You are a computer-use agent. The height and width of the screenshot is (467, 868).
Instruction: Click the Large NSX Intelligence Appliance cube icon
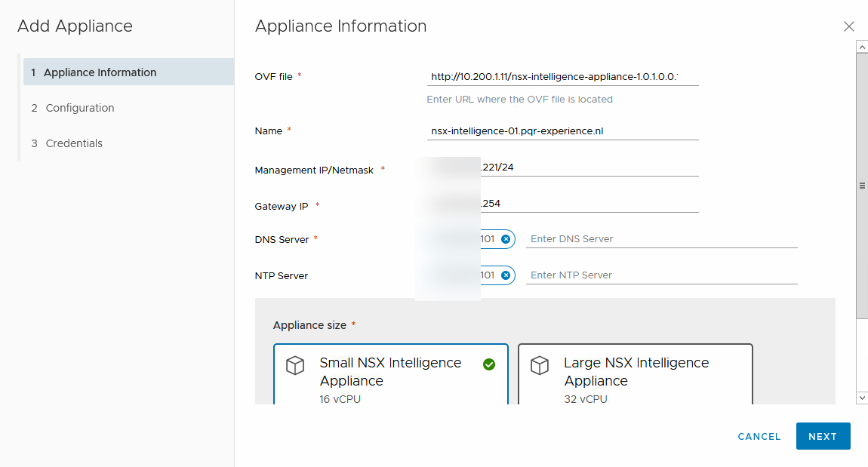pos(540,366)
